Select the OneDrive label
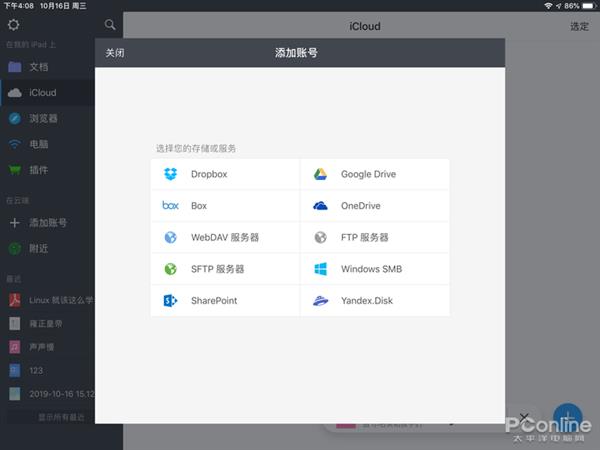Image resolution: width=600 pixels, height=450 pixels. click(360, 206)
